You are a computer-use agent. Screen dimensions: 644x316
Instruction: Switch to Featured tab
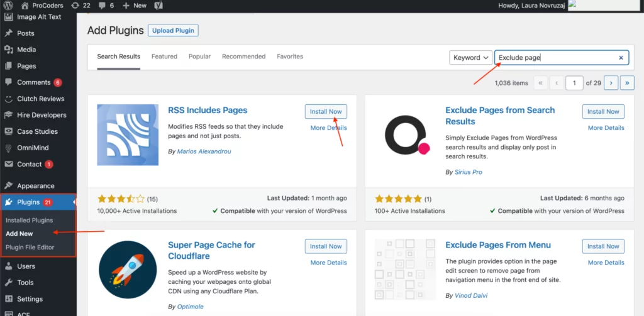pos(164,57)
